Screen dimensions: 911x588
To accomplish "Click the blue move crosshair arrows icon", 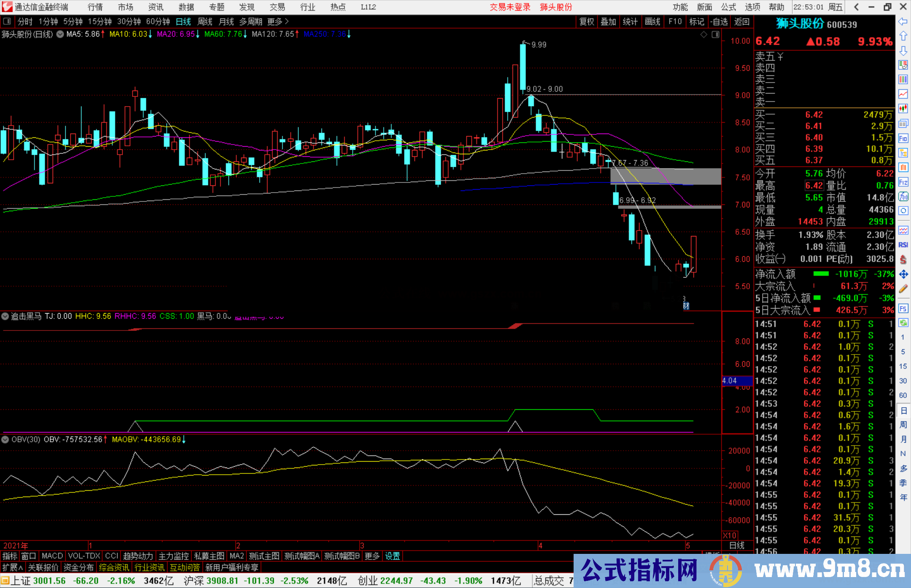I will click(x=903, y=274).
